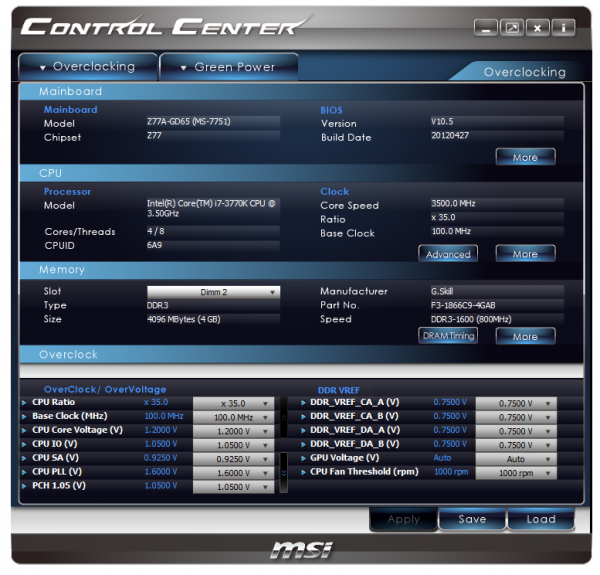
Task: Open the CPU Ratio x 35.0 dropdown
Action: pos(233,404)
